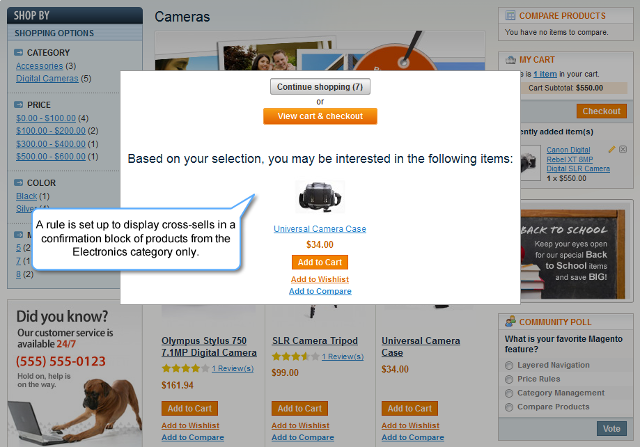Click the Community Poll people icon
Screen dimensions: 640x447
coord(510,321)
